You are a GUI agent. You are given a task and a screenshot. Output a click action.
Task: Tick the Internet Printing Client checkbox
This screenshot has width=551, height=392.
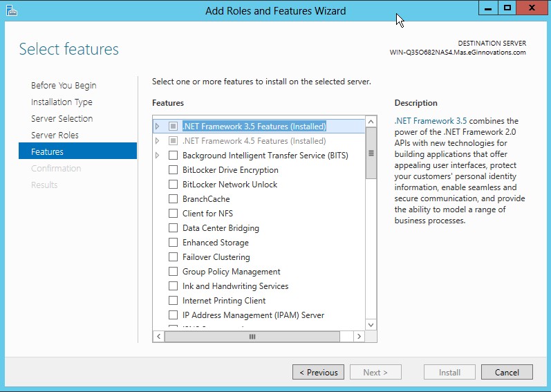[x=173, y=300]
